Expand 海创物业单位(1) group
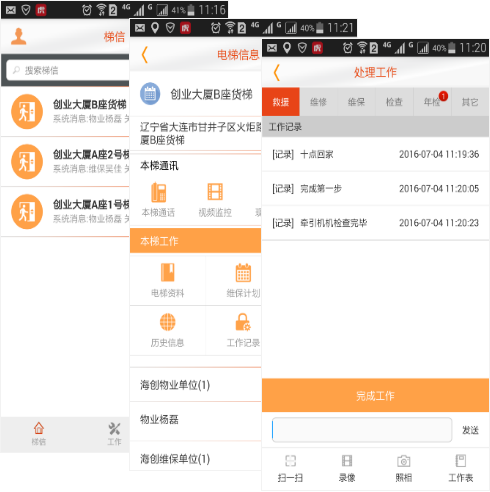Image resolution: width=490 pixels, height=492 pixels. pos(195,385)
